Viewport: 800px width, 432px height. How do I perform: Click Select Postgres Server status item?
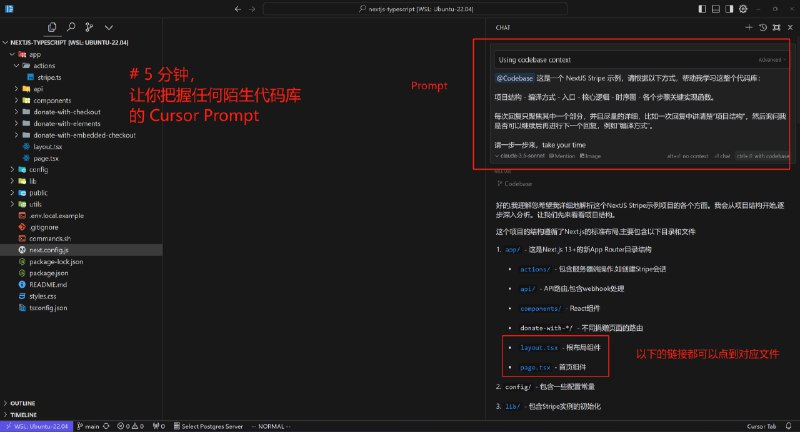coord(208,426)
